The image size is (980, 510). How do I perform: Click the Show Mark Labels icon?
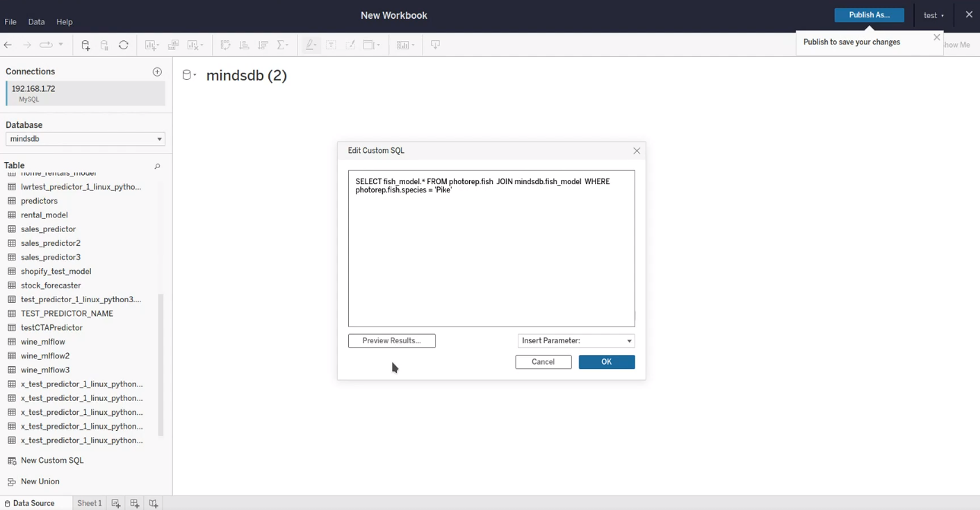332,45
